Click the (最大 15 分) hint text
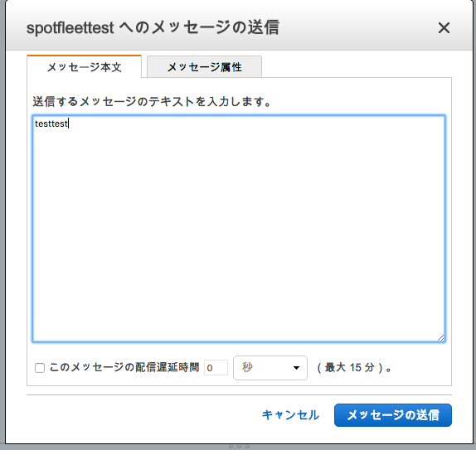The width and height of the screenshot is (476, 450). (x=355, y=368)
